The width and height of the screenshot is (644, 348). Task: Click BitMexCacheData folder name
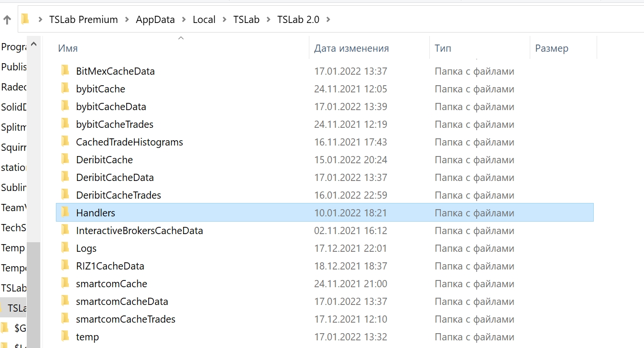(x=115, y=71)
